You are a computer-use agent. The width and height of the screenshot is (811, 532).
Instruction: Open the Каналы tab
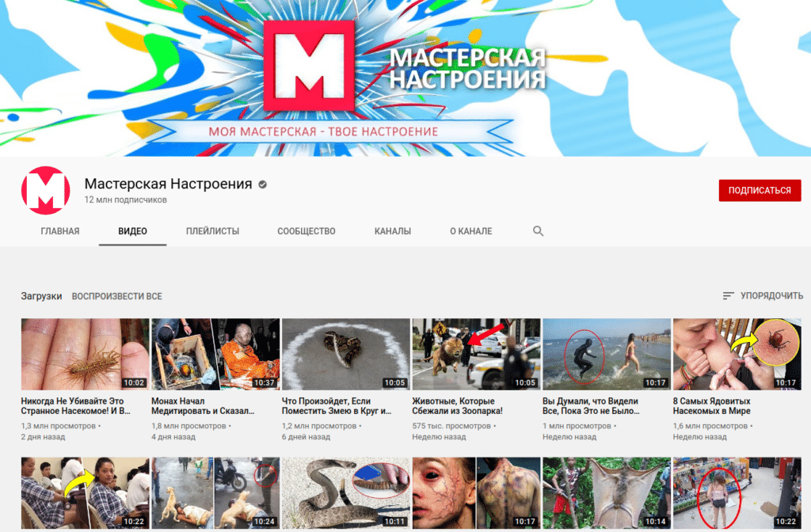(392, 231)
